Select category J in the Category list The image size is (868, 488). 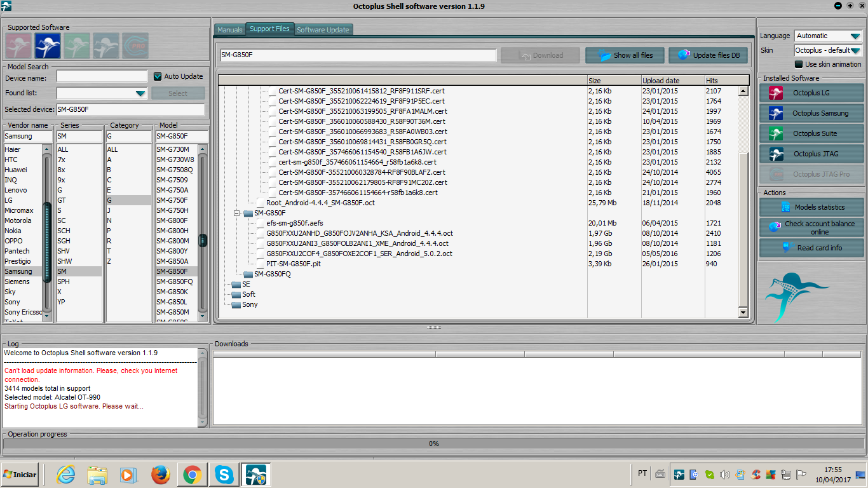click(x=129, y=210)
